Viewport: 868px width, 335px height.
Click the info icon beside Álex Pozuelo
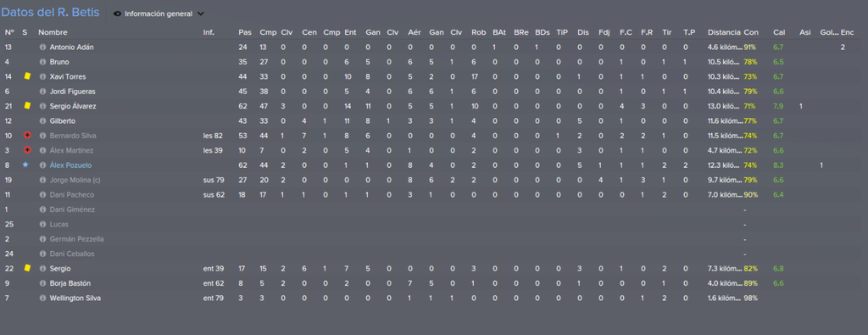tap(42, 165)
